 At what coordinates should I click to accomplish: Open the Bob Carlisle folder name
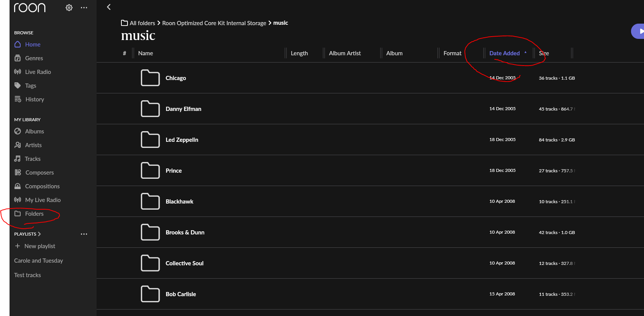point(181,294)
